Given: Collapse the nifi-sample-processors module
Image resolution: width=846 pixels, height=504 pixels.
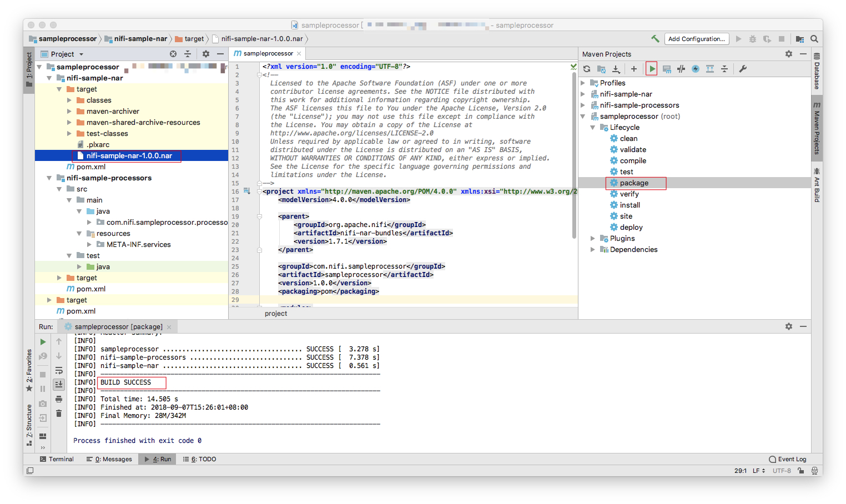Looking at the screenshot, I should [49, 178].
